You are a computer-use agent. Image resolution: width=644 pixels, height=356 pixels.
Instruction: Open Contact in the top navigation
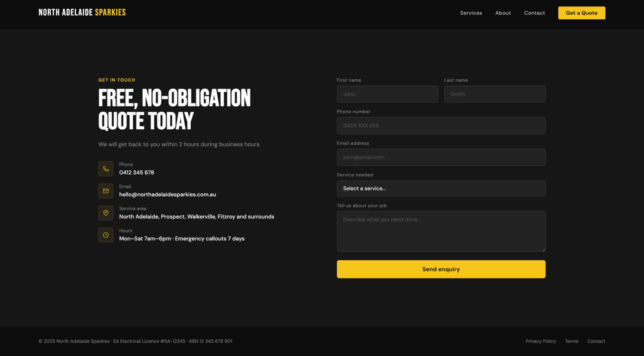click(534, 13)
